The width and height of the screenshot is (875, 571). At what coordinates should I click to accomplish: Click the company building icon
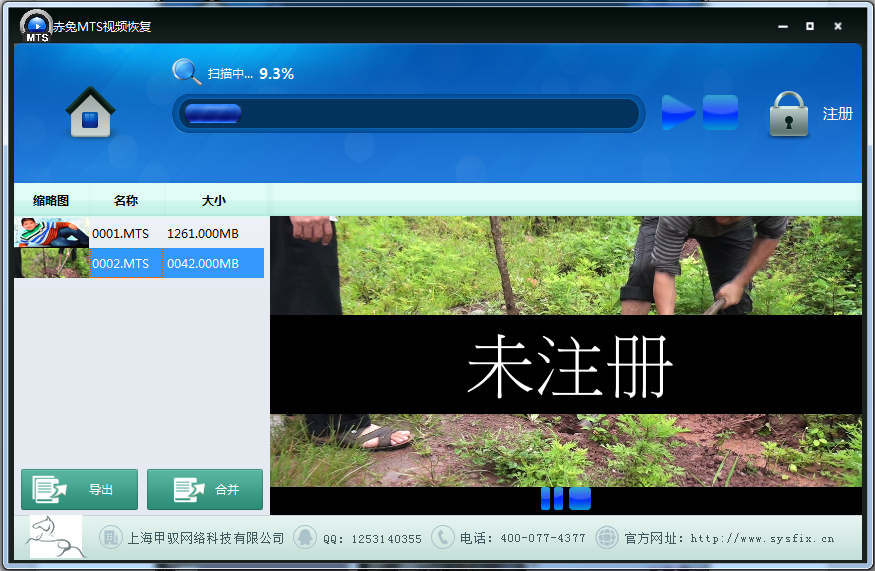[110, 538]
